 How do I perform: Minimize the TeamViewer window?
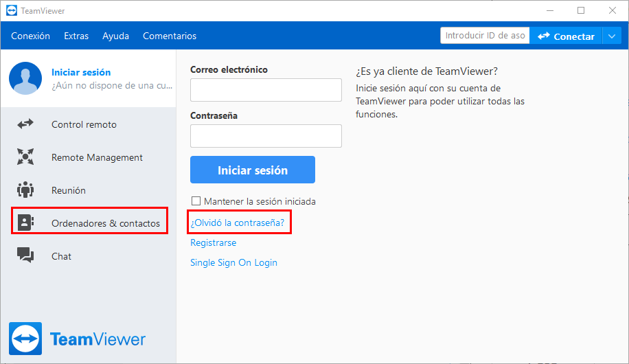coord(550,10)
